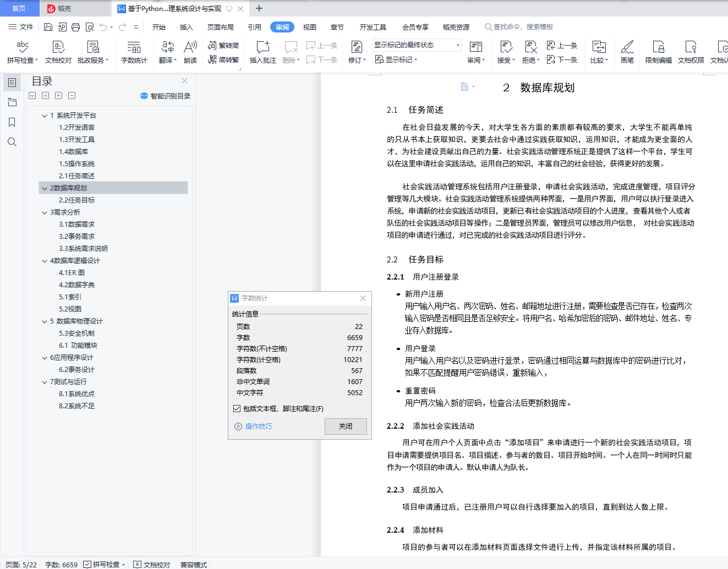Image resolution: width=728 pixels, height=569 pixels.
Task: Open the 显示标记 dropdown
Action: coord(396,59)
